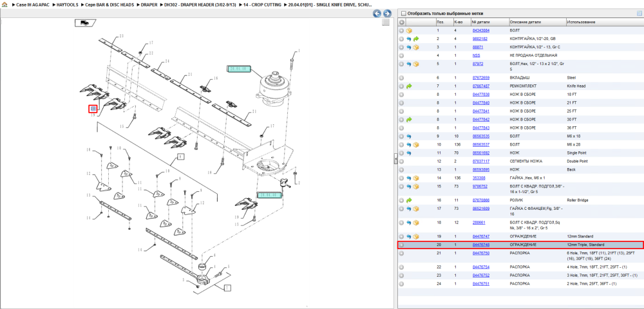Collapse the parts list using splitter handle
The image size is (644, 309).
click(x=395, y=158)
